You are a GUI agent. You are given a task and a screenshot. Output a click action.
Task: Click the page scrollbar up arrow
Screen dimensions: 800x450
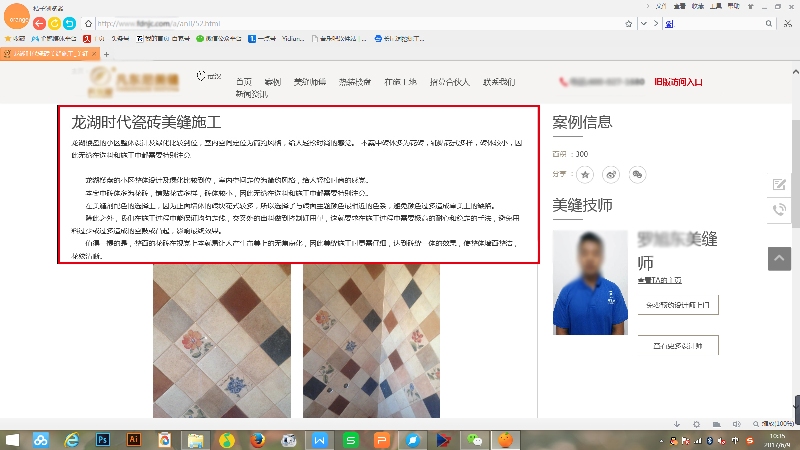795,72
